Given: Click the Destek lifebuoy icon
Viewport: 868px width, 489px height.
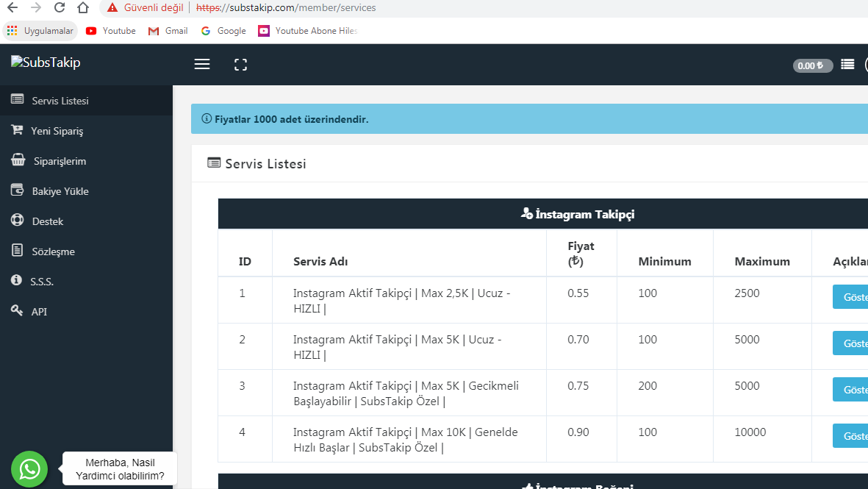Looking at the screenshot, I should [17, 220].
